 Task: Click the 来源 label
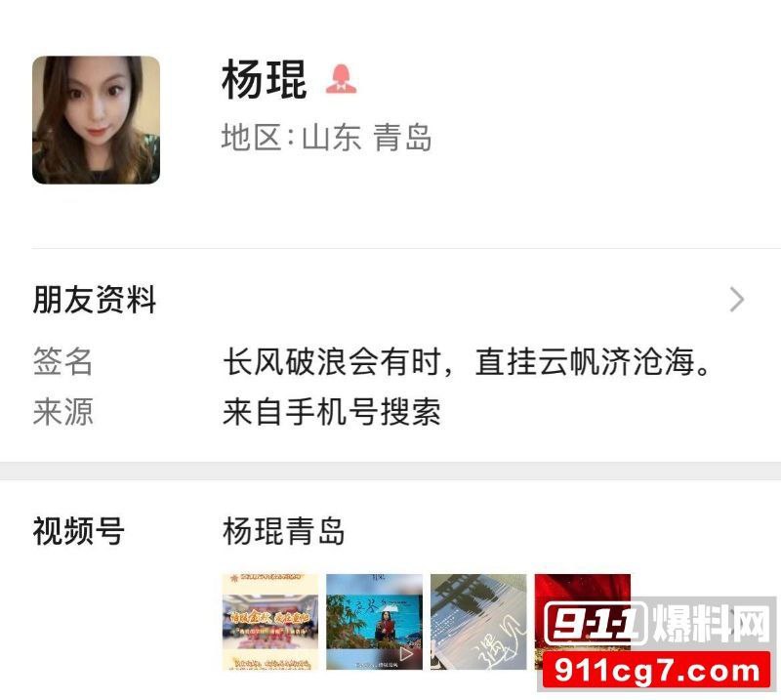tap(62, 412)
